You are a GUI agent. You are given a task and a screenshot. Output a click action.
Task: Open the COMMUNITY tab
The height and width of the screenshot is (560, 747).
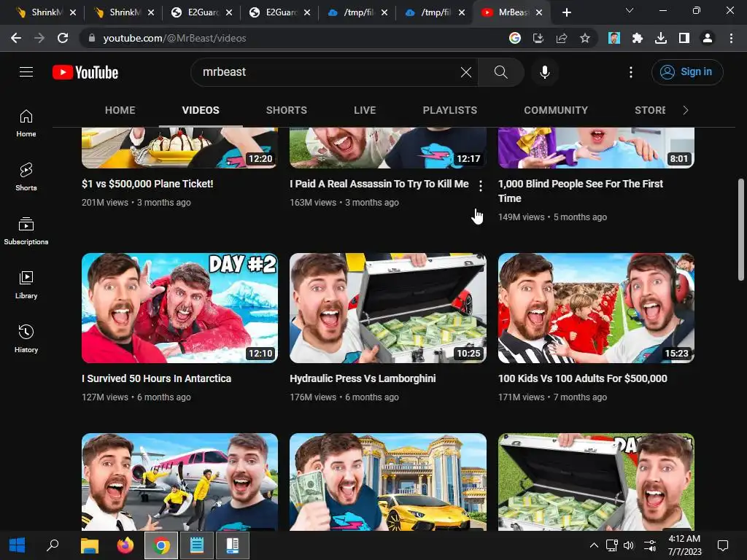556,110
